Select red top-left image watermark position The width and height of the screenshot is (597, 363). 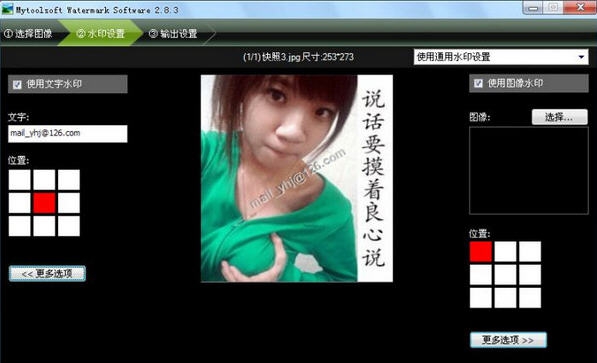click(481, 251)
